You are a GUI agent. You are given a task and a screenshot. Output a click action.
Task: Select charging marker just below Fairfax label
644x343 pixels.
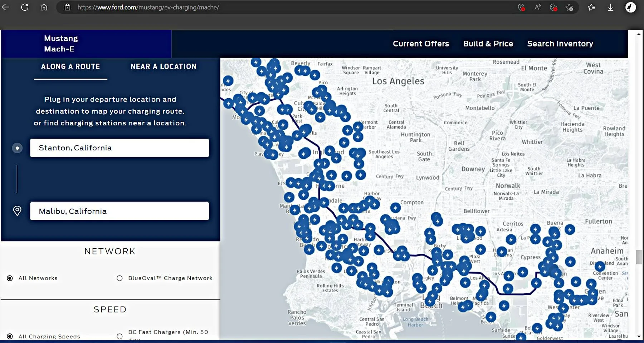point(315,75)
